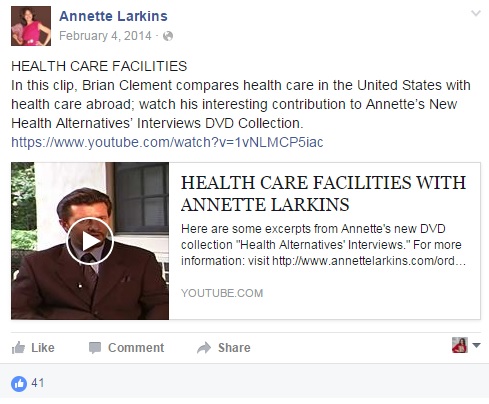The height and width of the screenshot is (404, 489).
Task: Click the Like button label
Action: click(43, 348)
